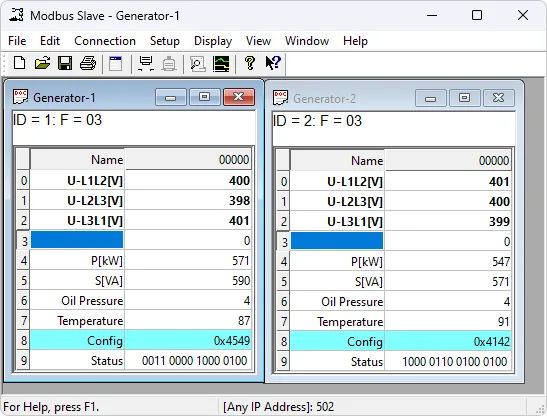The image size is (547, 416).
Task: Select Temperature value 91 in Generator-2
Action: click(448, 321)
